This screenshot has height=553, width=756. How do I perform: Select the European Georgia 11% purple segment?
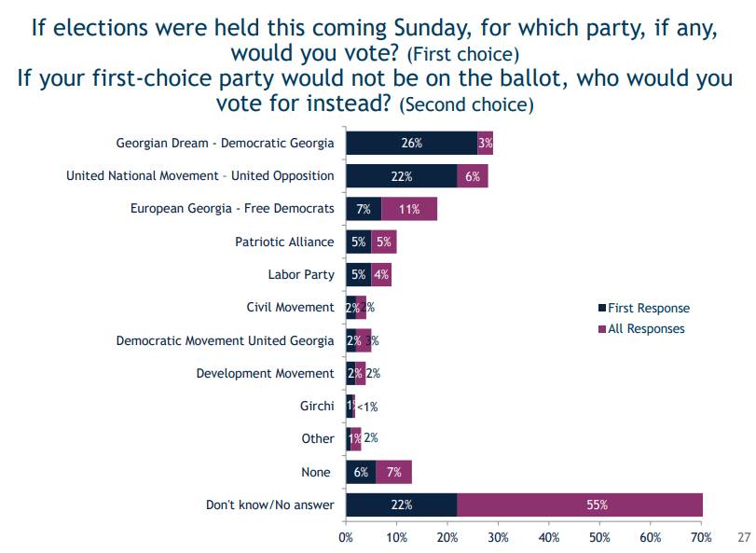coord(409,209)
